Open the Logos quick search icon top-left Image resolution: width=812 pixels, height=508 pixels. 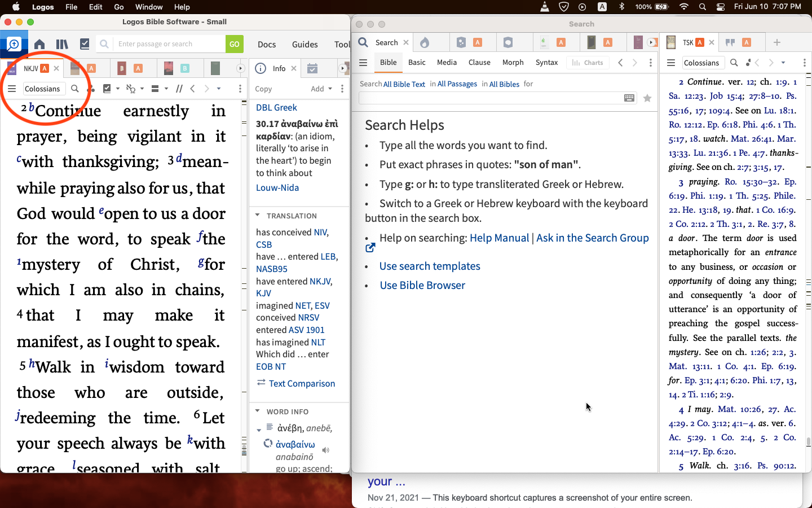[x=13, y=43]
